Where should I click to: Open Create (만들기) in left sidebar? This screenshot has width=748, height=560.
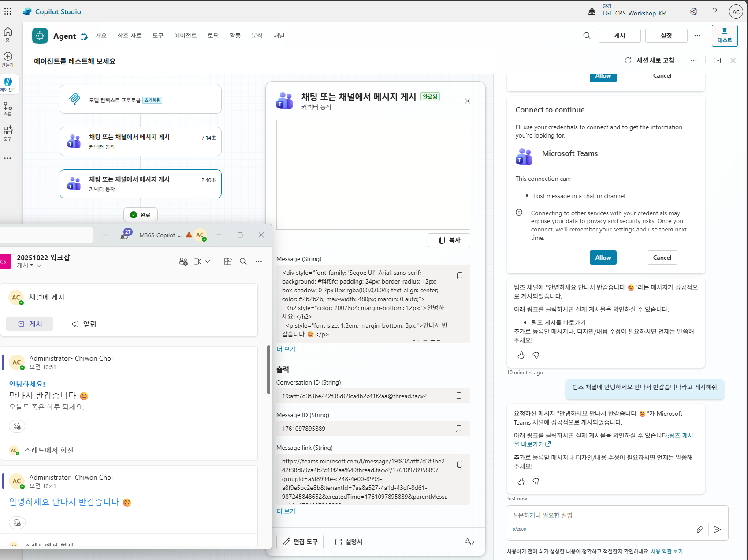(8, 59)
